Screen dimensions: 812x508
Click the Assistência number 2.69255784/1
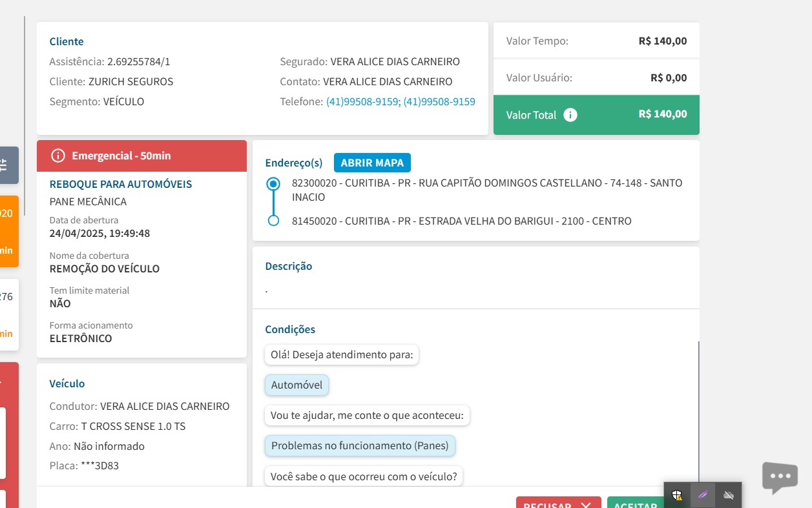139,62
